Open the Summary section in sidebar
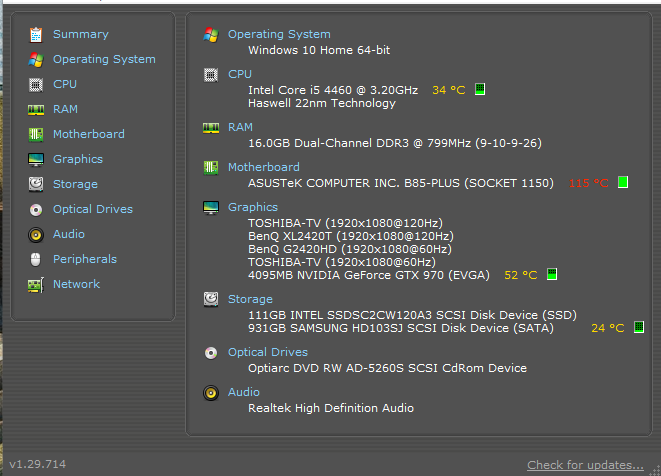The image size is (661, 476). [x=81, y=34]
